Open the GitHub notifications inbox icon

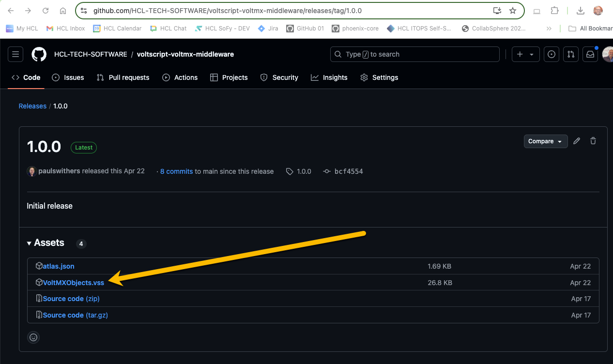pos(590,54)
